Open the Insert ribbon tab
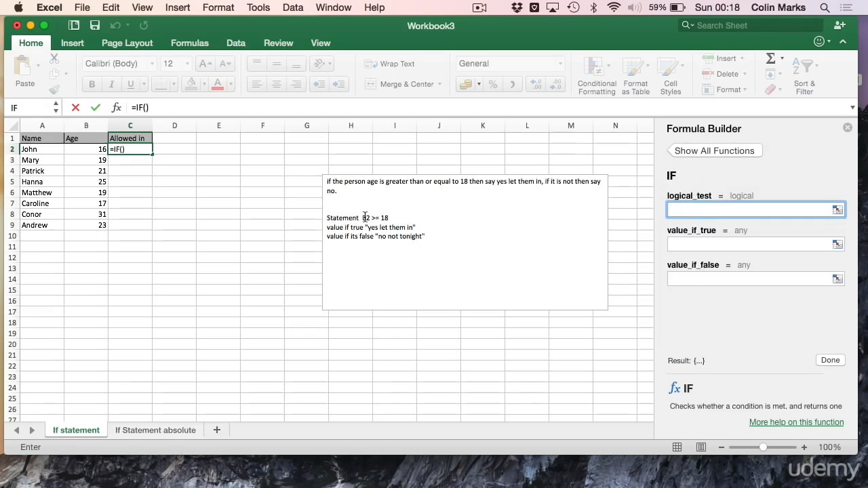The height and width of the screenshot is (488, 868). (x=73, y=43)
